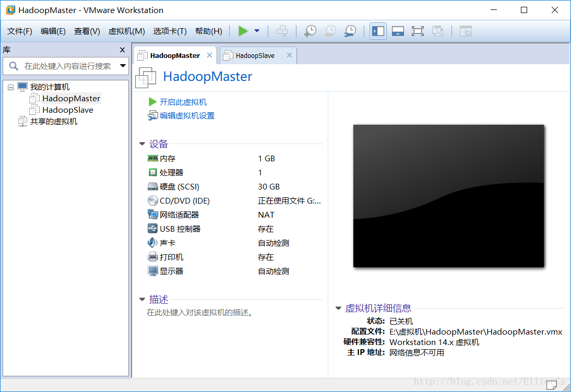Select 我的计算机 in the library tree
Screen dimensions: 571x392
click(50, 87)
